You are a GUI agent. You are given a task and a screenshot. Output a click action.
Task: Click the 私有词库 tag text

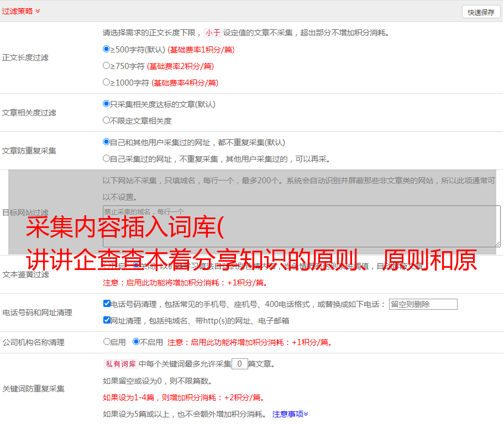pyautogui.click(x=121, y=364)
